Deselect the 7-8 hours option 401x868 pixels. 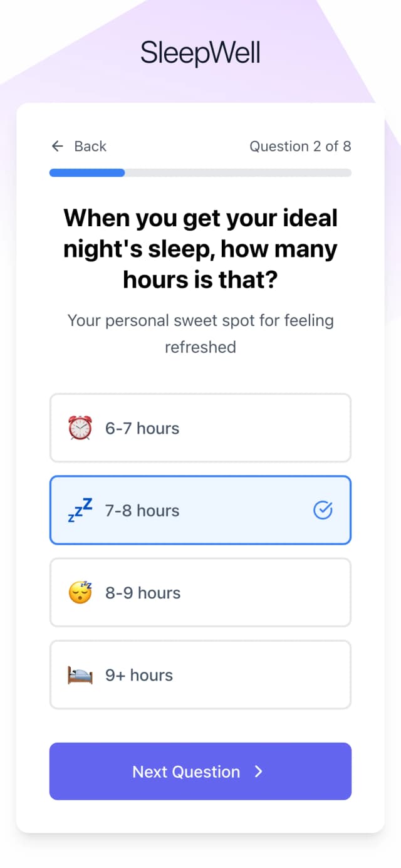coord(200,510)
